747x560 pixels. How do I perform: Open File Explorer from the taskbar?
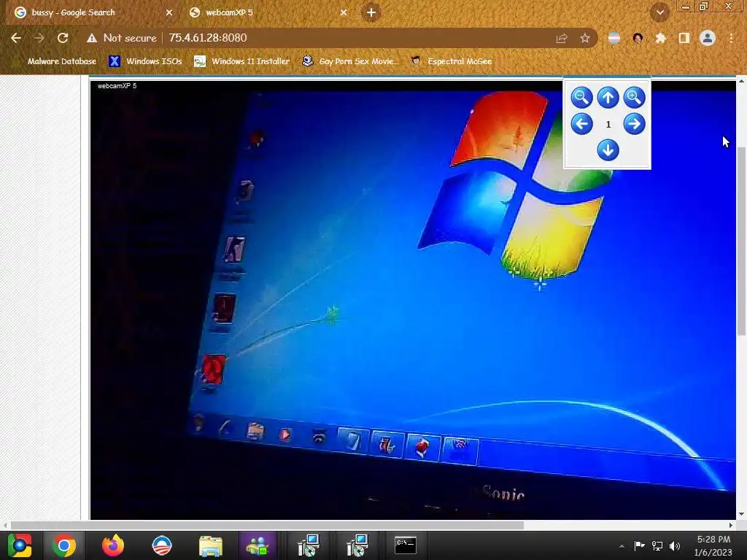coord(211,545)
